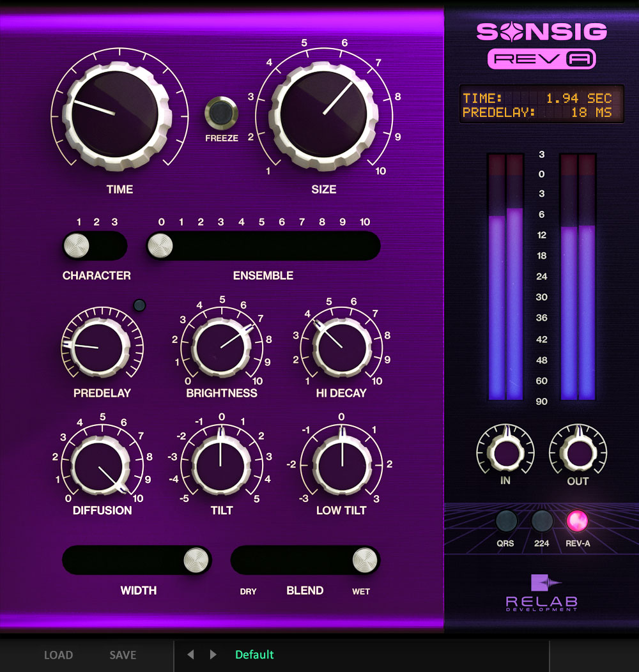The height and width of the screenshot is (672, 639).
Task: Click the LOAD preset option
Action: click(x=59, y=655)
